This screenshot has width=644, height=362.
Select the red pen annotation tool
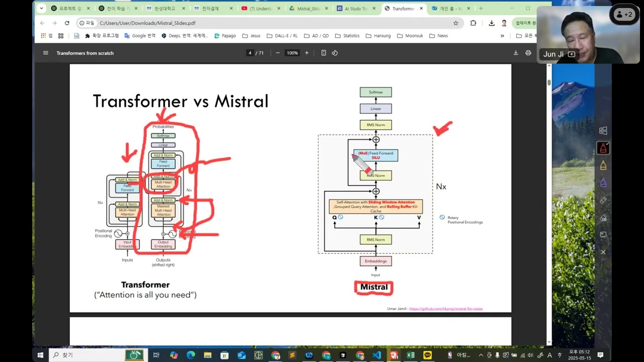pos(603,148)
